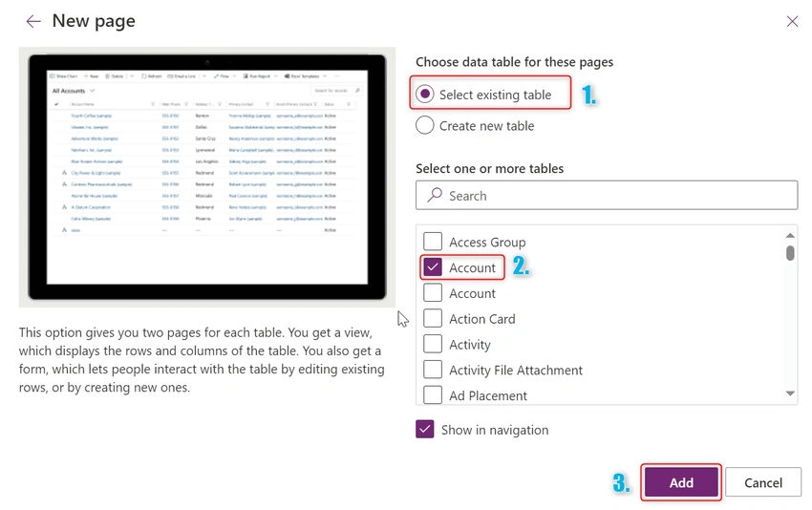Click the table list scroll down arrow

(790, 393)
